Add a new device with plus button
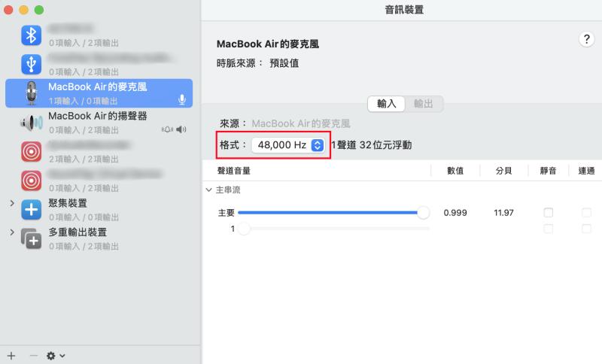602x364 pixels. [11, 356]
